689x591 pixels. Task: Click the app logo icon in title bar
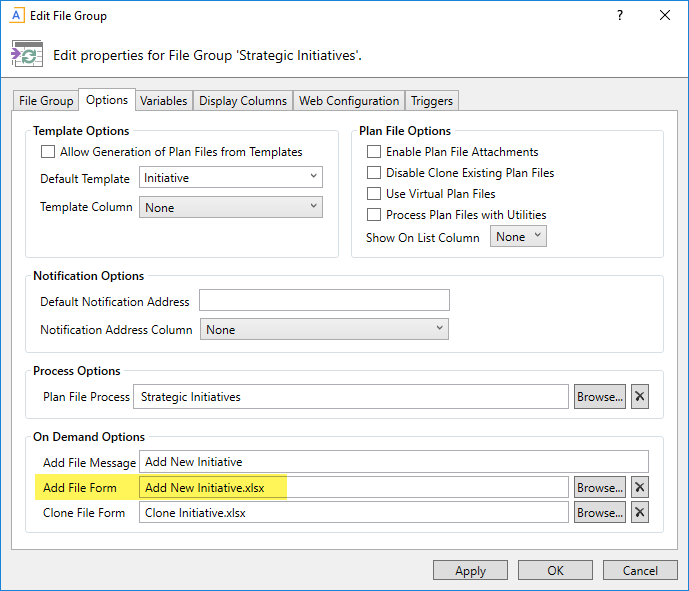click(16, 16)
